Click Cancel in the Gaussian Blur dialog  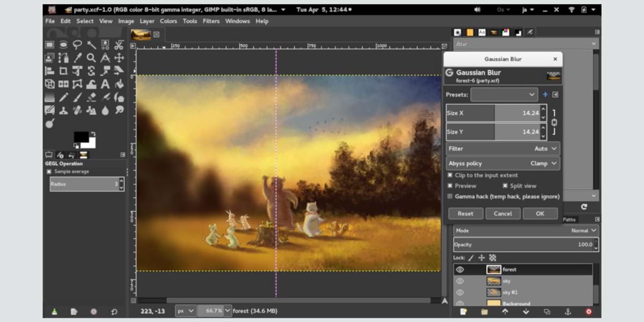coord(503,214)
